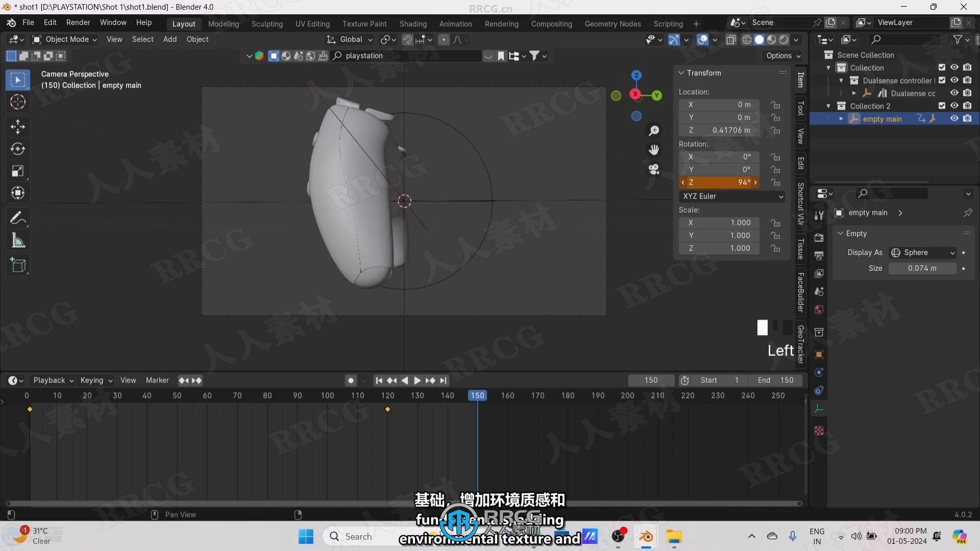Hide Dualsense controller collection in viewport

[x=954, y=80]
